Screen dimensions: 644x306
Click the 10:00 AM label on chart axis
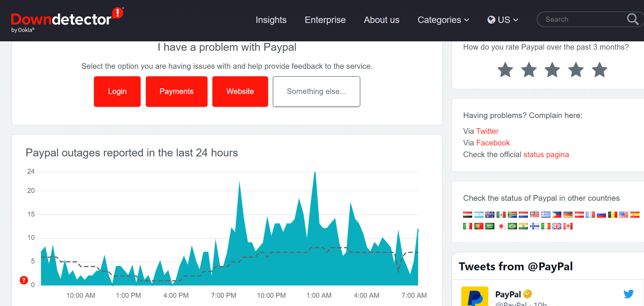pyautogui.click(x=81, y=295)
